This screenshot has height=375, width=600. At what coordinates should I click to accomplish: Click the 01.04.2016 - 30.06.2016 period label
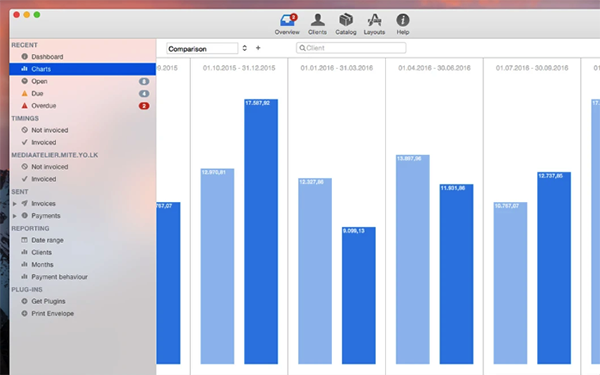tap(434, 68)
